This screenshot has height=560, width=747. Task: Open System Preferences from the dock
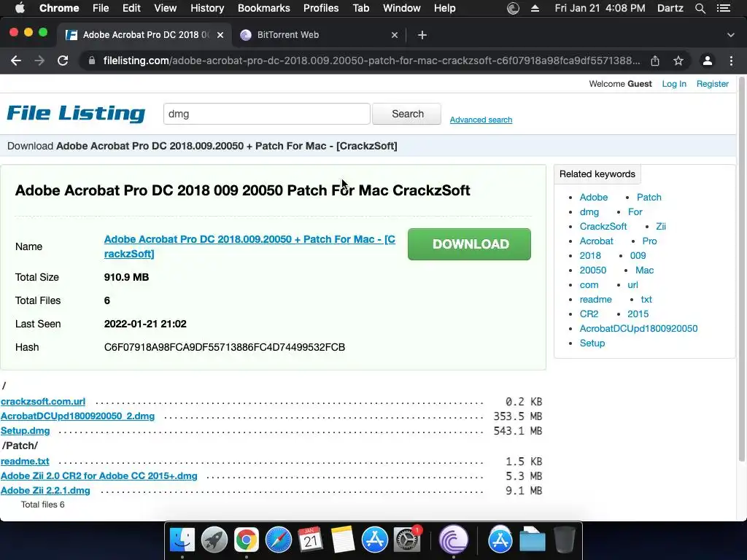coord(406,540)
